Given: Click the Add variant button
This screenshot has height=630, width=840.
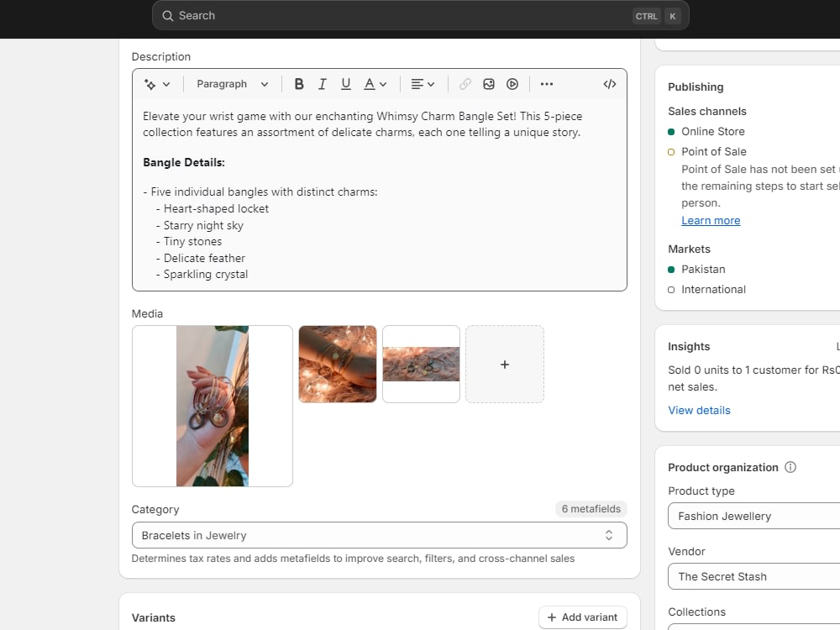Looking at the screenshot, I should 582,617.
